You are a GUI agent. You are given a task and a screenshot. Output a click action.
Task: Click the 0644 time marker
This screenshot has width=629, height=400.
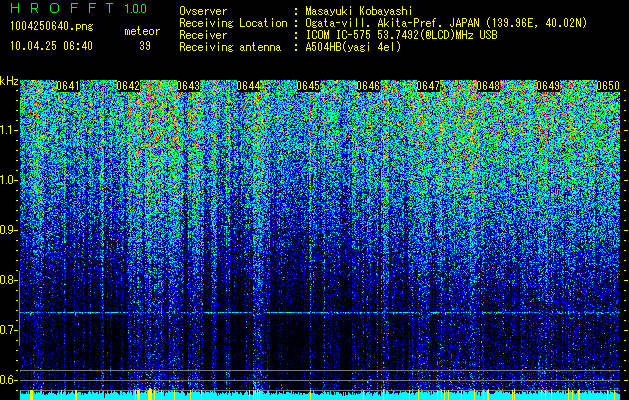click(248, 86)
